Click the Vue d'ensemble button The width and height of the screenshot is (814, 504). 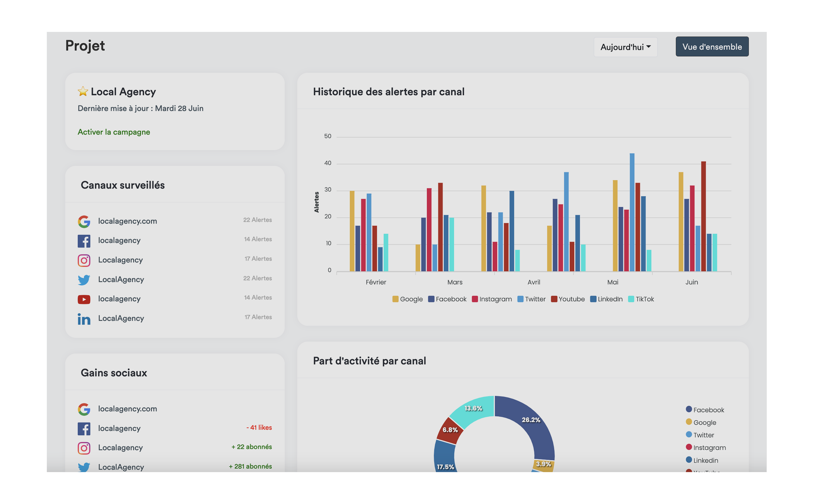pyautogui.click(x=712, y=47)
